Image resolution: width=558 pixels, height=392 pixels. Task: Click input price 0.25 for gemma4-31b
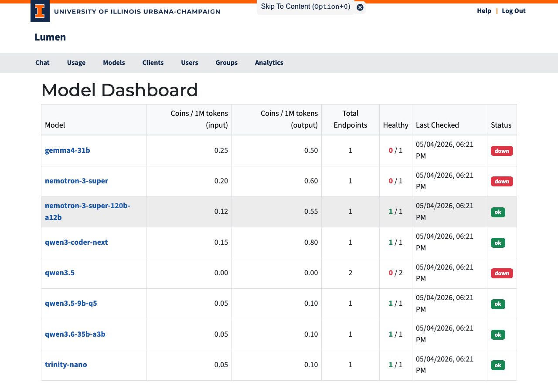(x=221, y=151)
